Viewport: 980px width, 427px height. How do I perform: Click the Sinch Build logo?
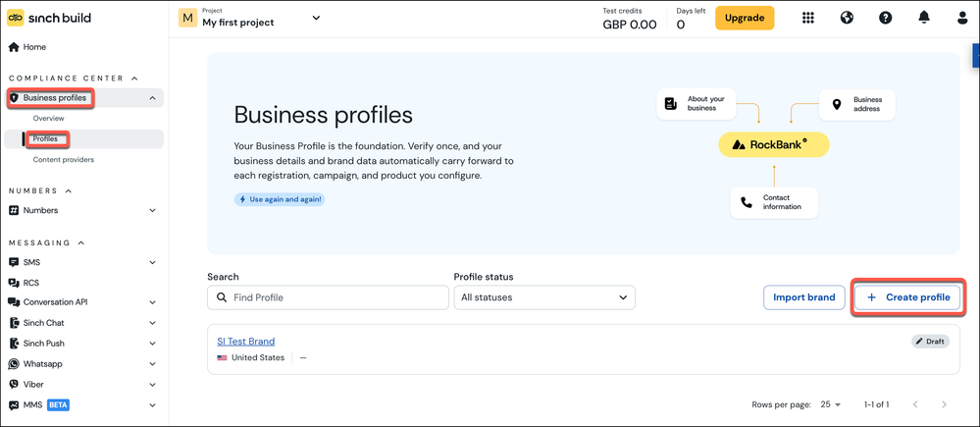coord(49,18)
